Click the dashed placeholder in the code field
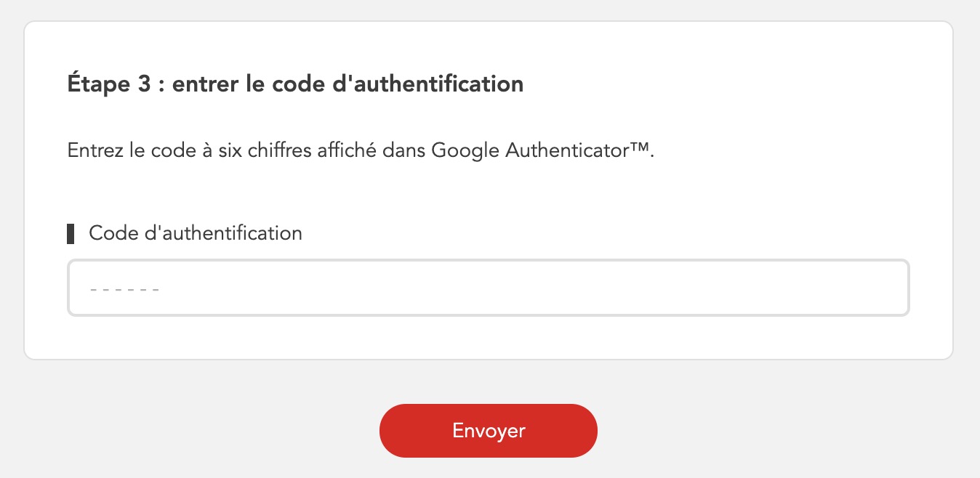 (x=124, y=289)
